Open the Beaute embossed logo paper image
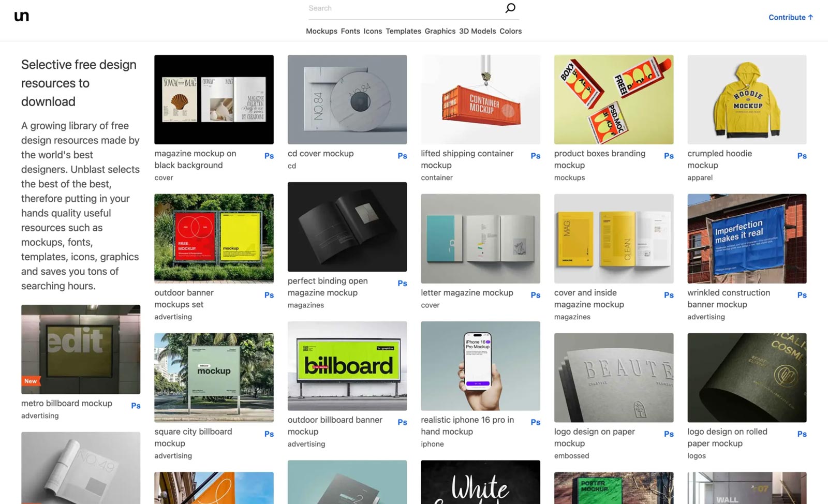The width and height of the screenshot is (828, 504). (614, 378)
